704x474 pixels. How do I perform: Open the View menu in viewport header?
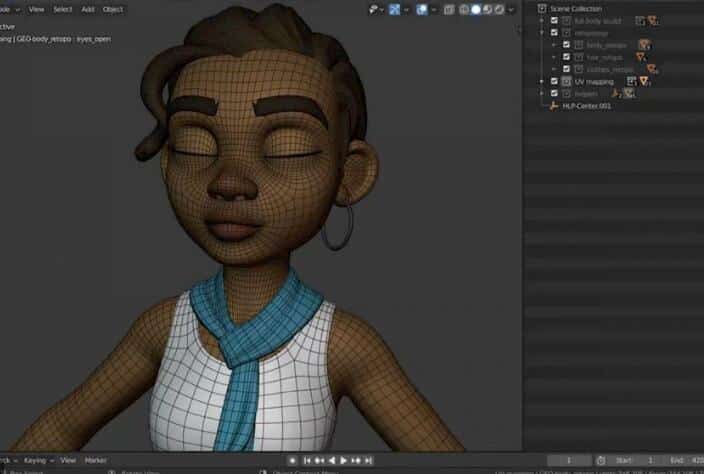pos(37,9)
